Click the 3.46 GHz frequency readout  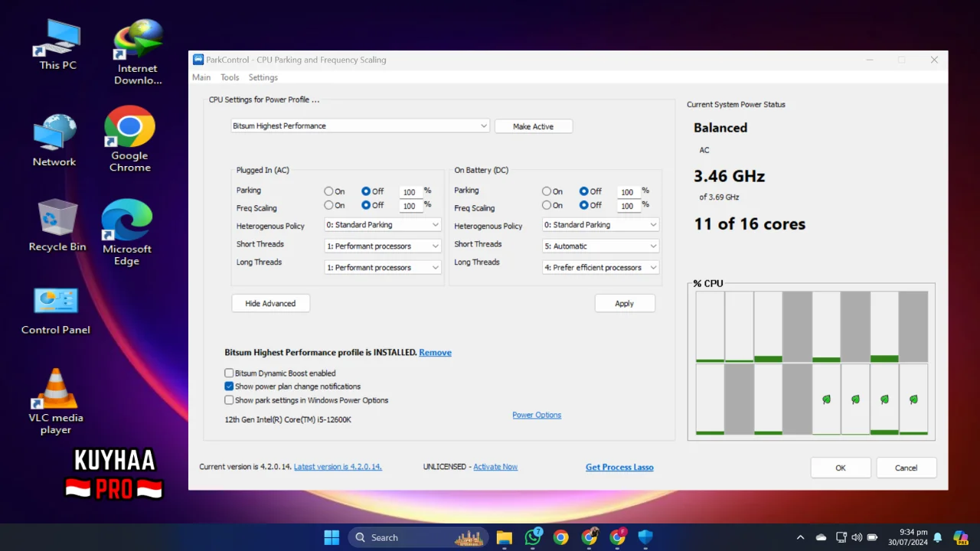[x=729, y=176]
